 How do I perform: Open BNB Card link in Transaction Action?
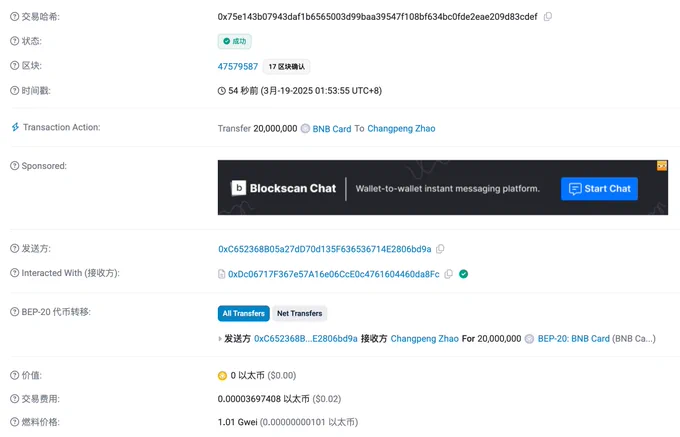pos(332,129)
